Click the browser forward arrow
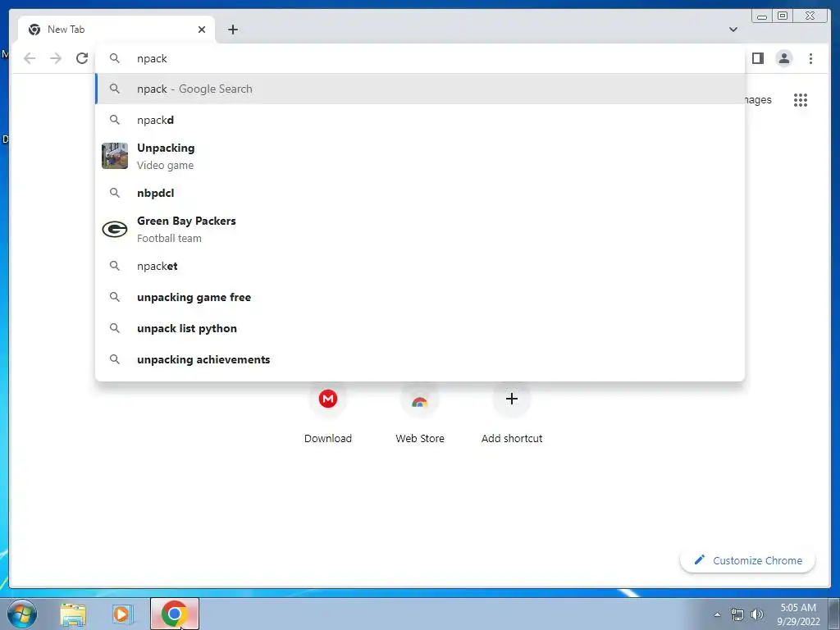Screen dimensions: 840x630 pos(56,58)
